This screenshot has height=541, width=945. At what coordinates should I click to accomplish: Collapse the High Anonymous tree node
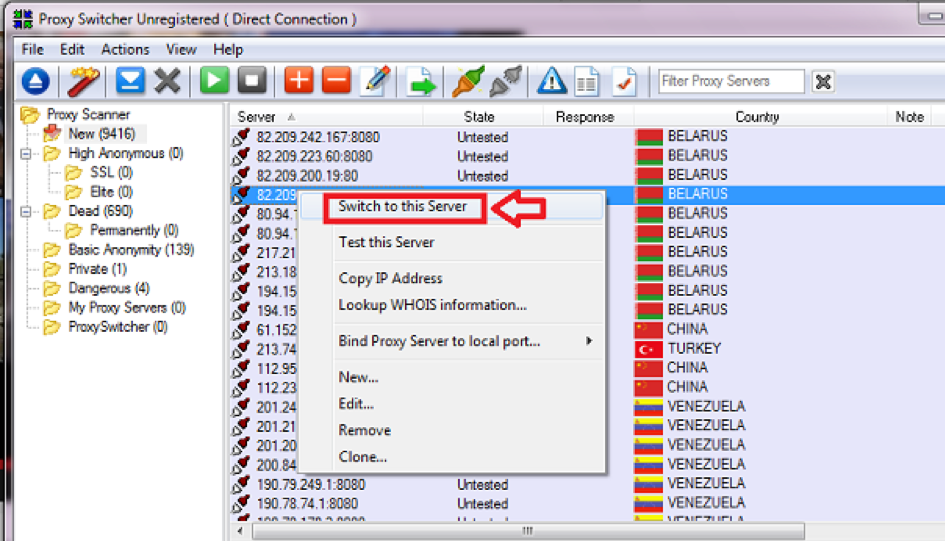[26, 154]
